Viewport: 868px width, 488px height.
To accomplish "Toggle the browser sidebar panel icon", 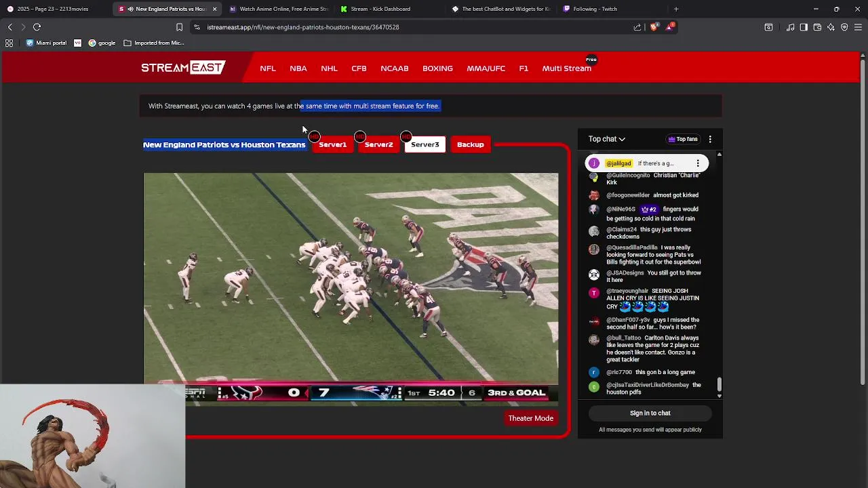I will tap(804, 27).
